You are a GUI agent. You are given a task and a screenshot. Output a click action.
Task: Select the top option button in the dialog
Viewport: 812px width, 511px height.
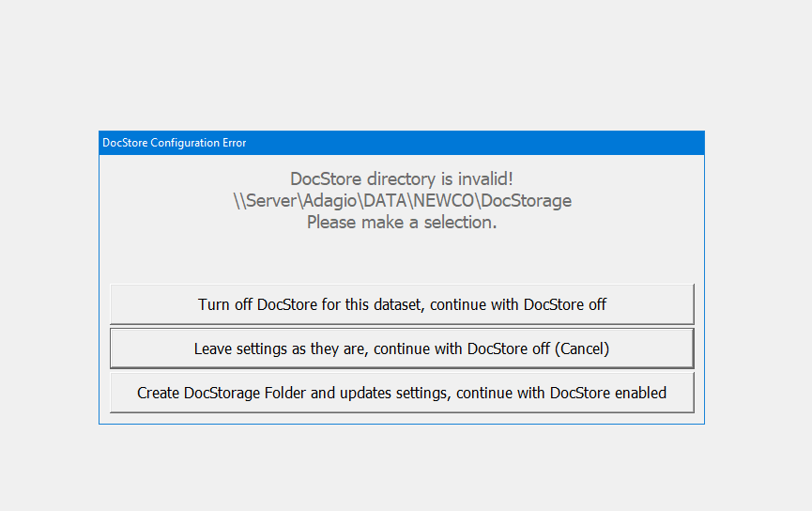click(402, 304)
